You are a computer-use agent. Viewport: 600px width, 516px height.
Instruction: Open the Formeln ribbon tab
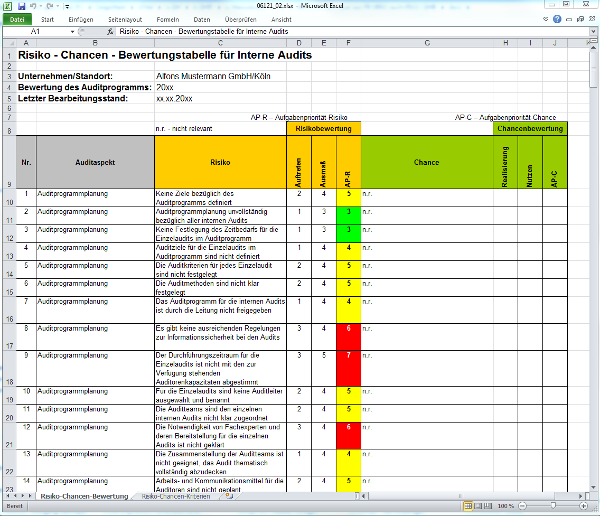(x=168, y=19)
